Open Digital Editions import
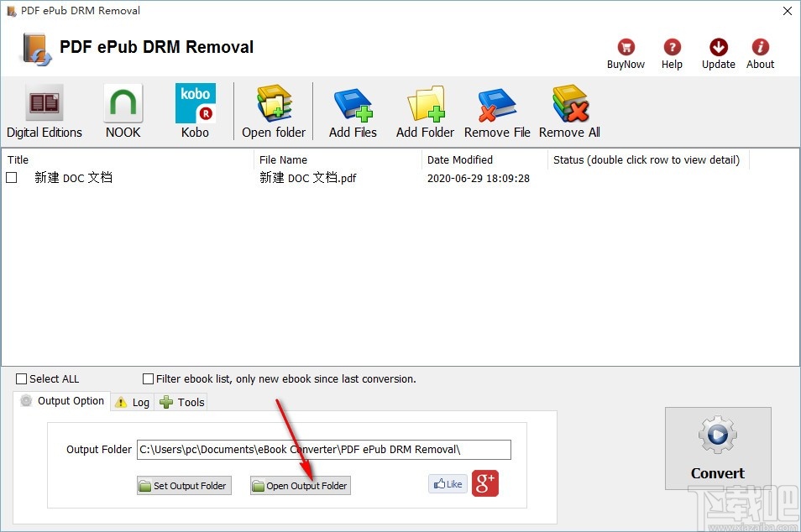Viewport: 801px width, 532px height. 44,112
